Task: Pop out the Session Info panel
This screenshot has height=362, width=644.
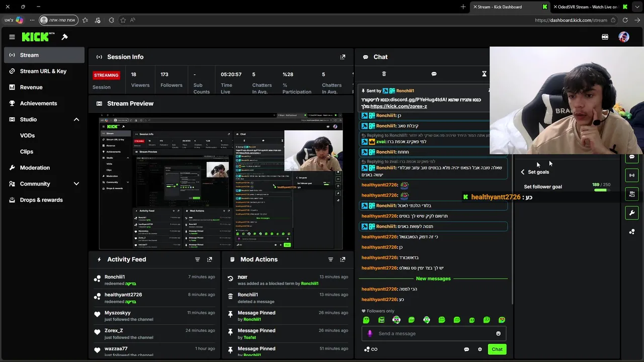Action: [343, 57]
